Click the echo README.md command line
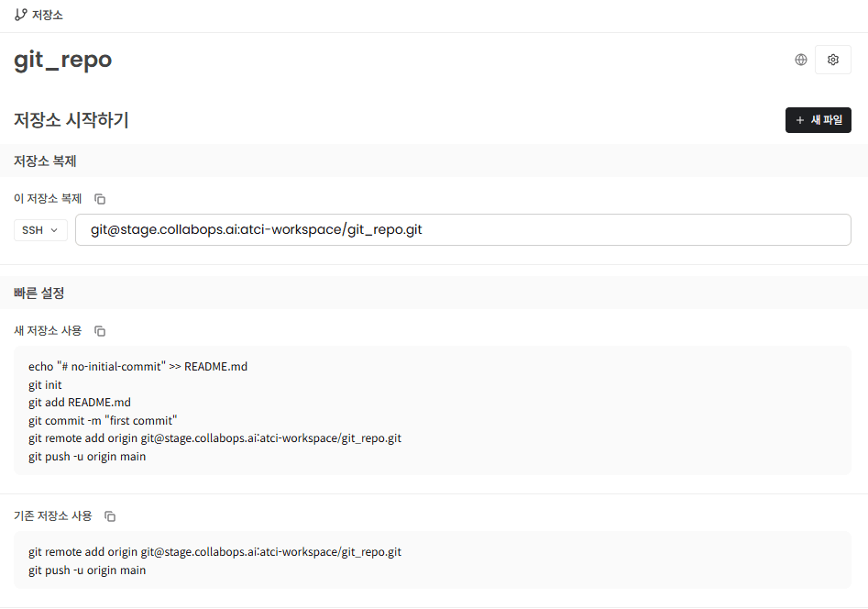This screenshot has width=868, height=609. coord(137,367)
